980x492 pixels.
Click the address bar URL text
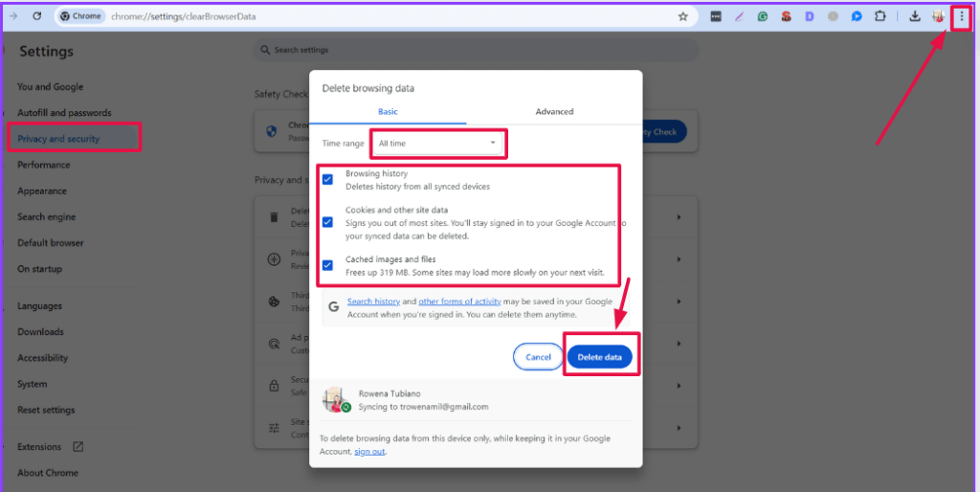(x=183, y=16)
